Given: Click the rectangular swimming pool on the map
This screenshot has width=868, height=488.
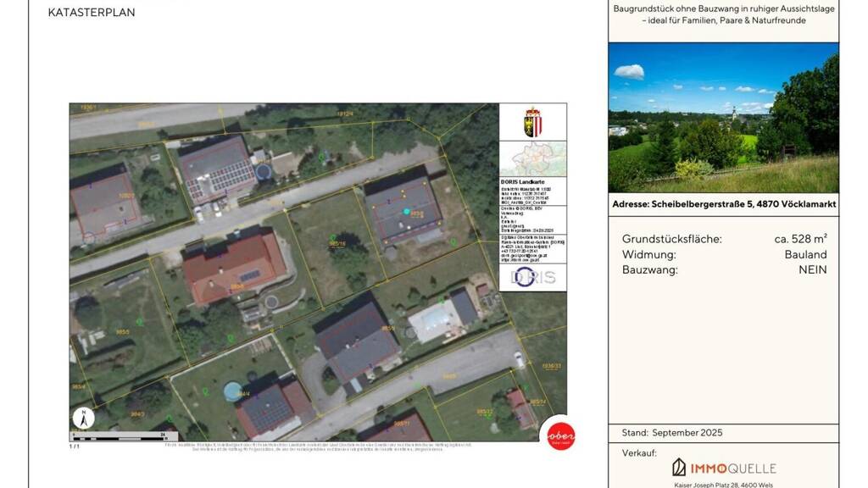Looking at the screenshot, I should 433,320.
